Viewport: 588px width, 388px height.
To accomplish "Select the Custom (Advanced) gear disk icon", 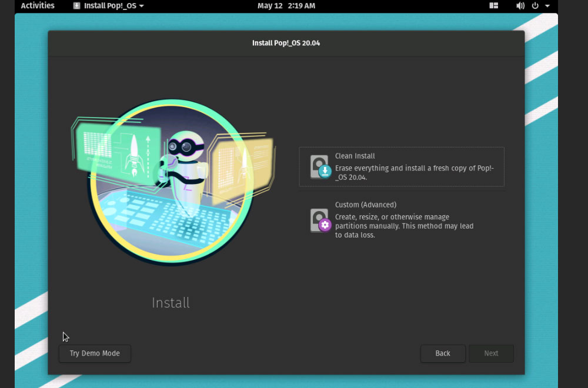I will click(x=320, y=220).
